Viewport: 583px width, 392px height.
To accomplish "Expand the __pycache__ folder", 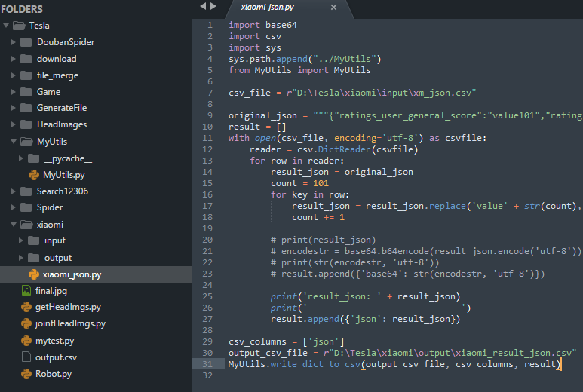I will (20, 158).
